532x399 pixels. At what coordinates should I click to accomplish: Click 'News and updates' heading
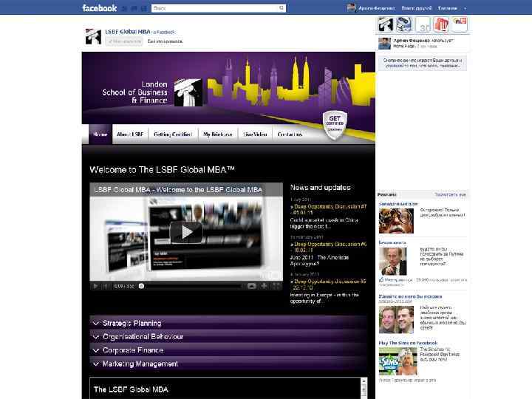click(x=320, y=187)
